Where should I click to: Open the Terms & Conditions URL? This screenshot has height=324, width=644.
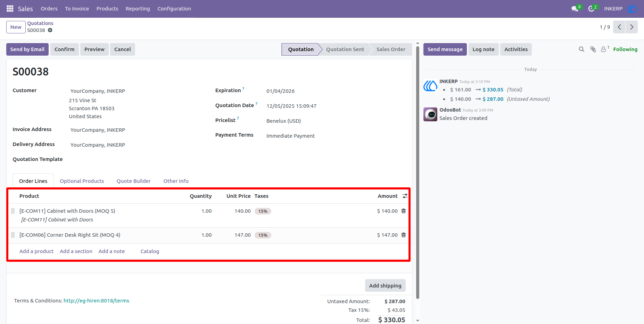[96, 301]
